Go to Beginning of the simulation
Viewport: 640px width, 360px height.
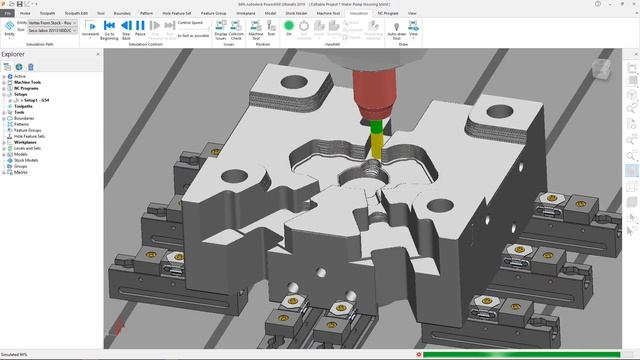[109, 30]
